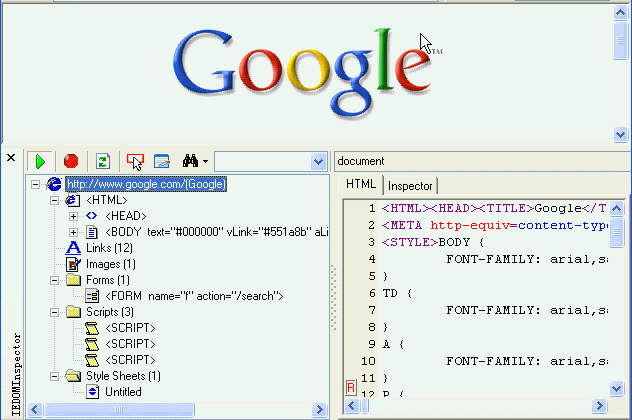
Task: Click the green Start play icon
Action: [40, 161]
